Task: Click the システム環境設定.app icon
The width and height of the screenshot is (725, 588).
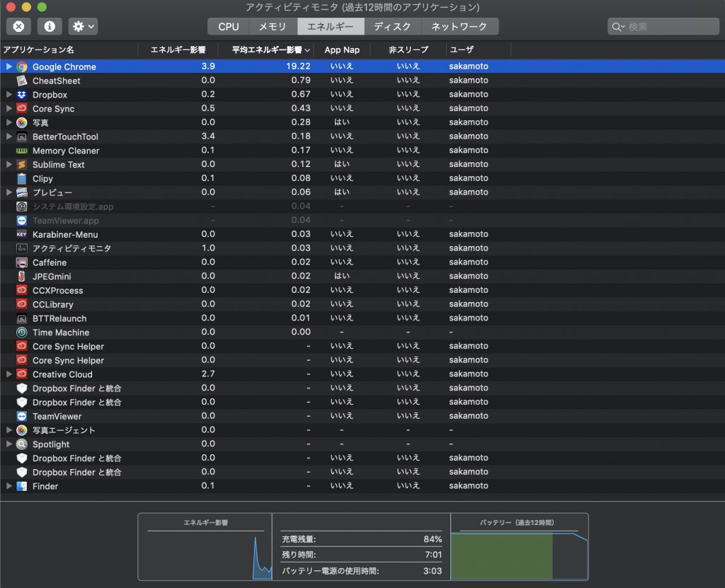Action: click(22, 206)
